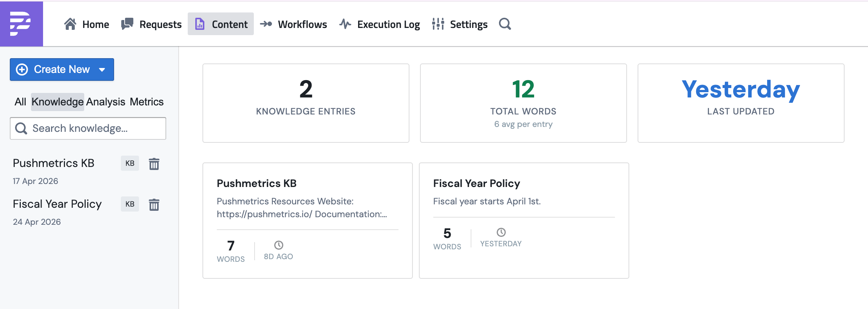Image resolution: width=868 pixels, height=309 pixels.
Task: Click the plus circle icon on Create New
Action: pos(22,70)
